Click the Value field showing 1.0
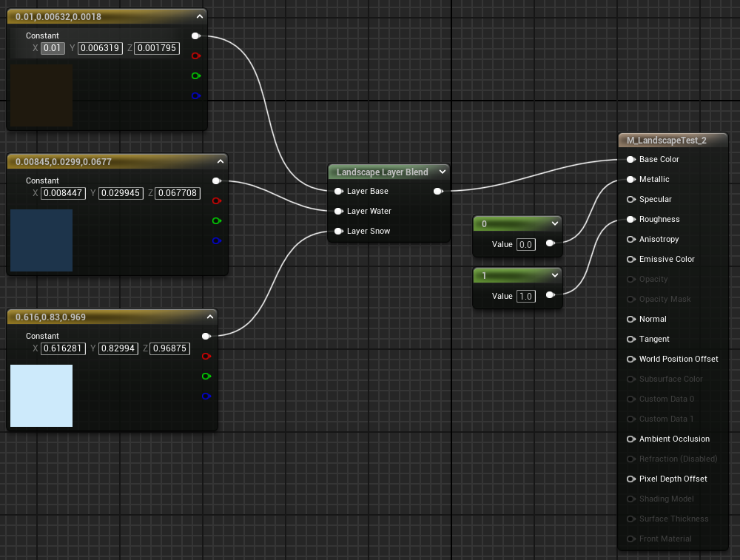This screenshot has height=560, width=740. 525,296
